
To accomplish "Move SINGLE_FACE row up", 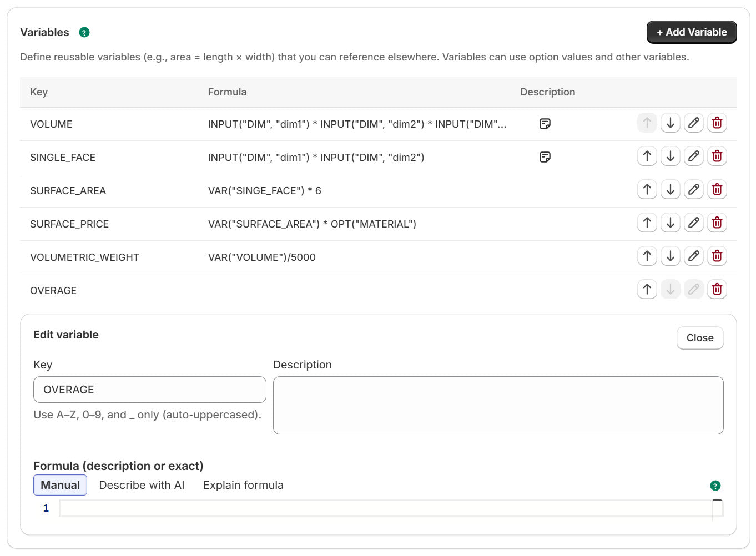I will (647, 156).
